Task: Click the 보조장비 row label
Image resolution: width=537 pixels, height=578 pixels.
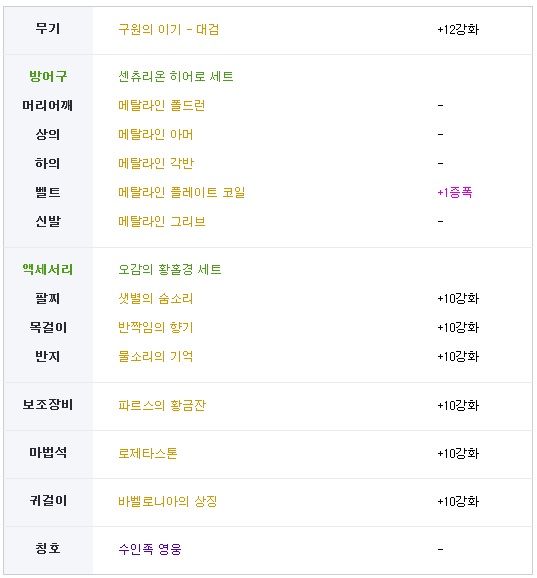Action: click(48, 405)
